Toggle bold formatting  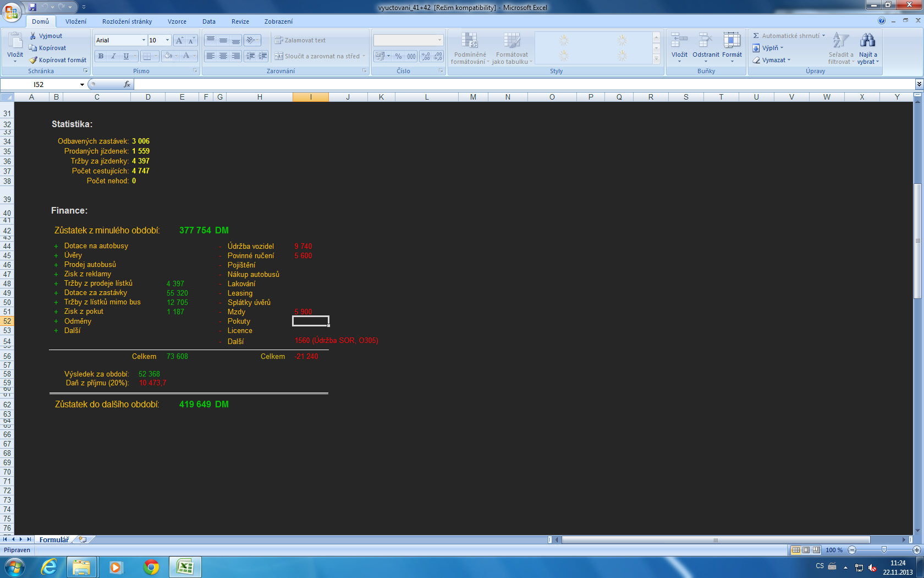(101, 56)
